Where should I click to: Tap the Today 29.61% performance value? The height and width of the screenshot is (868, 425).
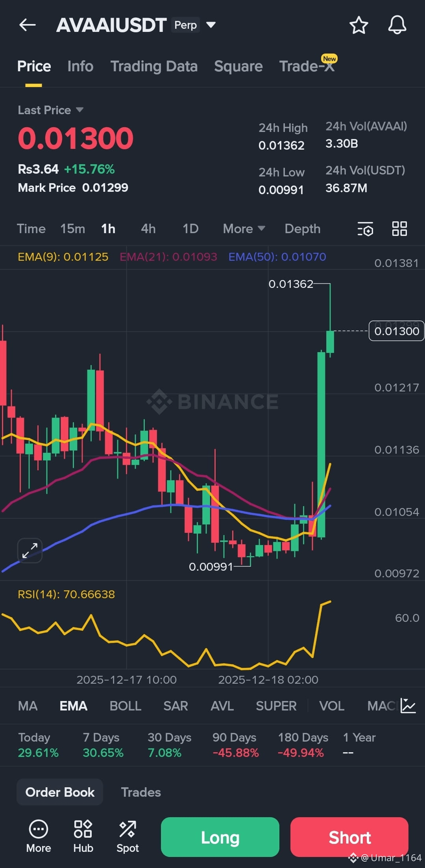pyautogui.click(x=38, y=753)
